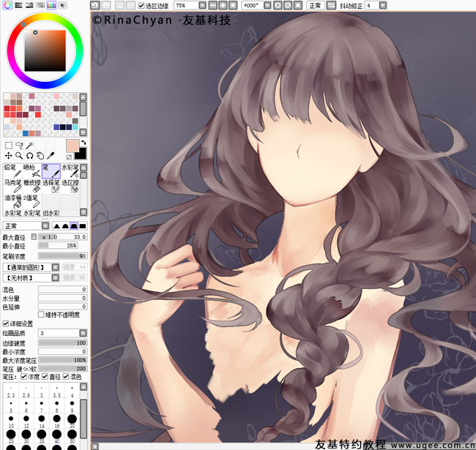Select the rounded brush edge shape

pyautogui.click(x=65, y=225)
